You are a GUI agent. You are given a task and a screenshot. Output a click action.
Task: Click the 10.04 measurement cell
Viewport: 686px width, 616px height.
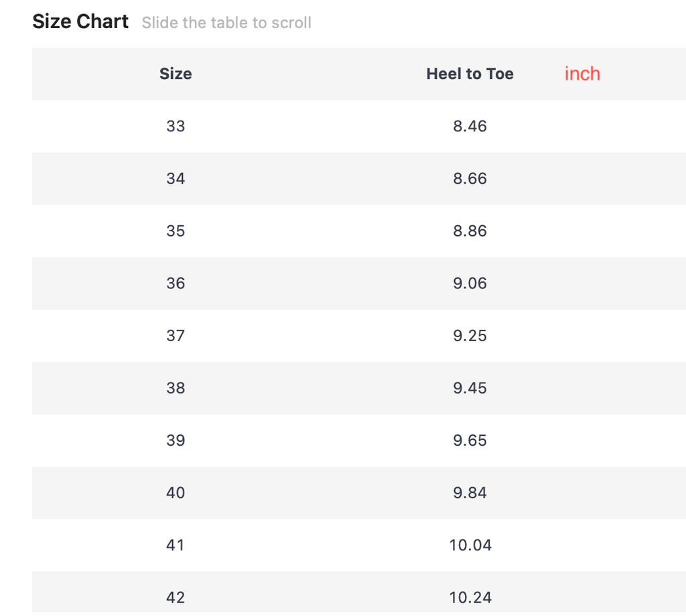tap(470, 545)
